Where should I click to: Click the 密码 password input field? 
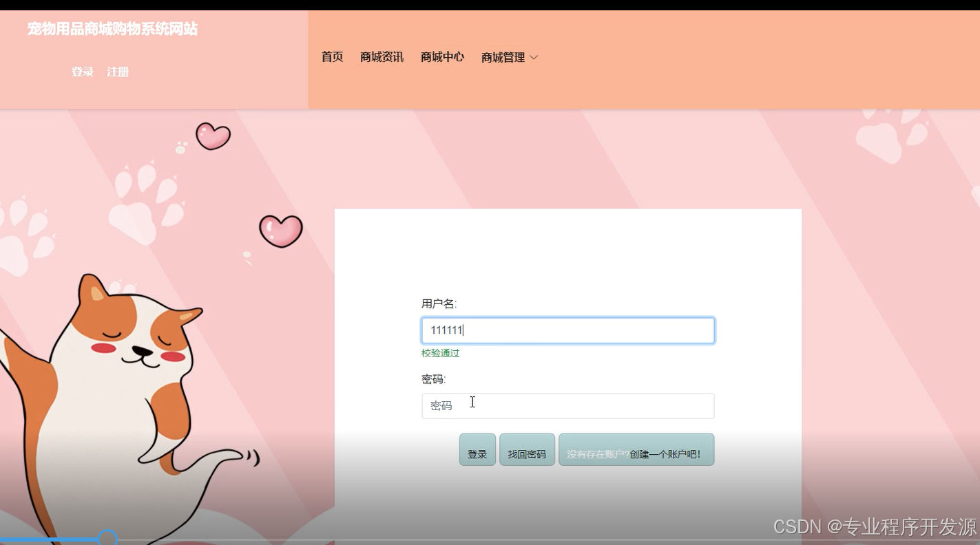click(568, 406)
